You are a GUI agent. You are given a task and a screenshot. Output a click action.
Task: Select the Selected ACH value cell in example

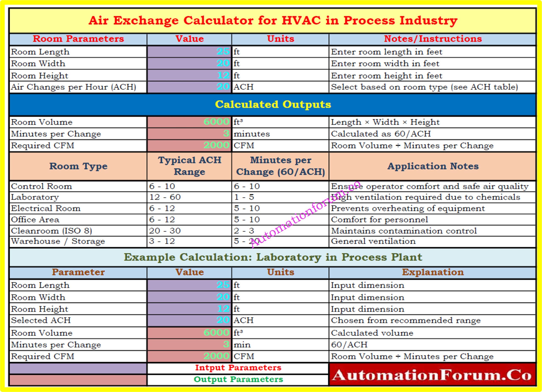pyautogui.click(x=189, y=320)
